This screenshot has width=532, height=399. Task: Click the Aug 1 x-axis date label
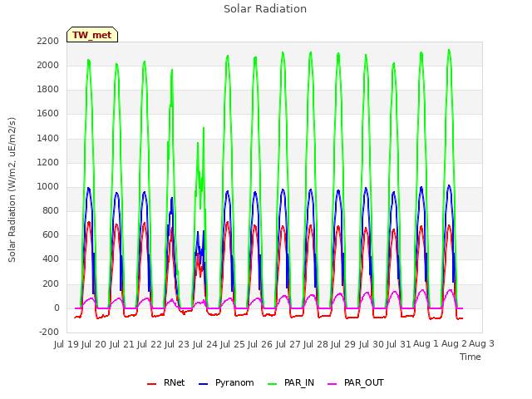tap(426, 344)
